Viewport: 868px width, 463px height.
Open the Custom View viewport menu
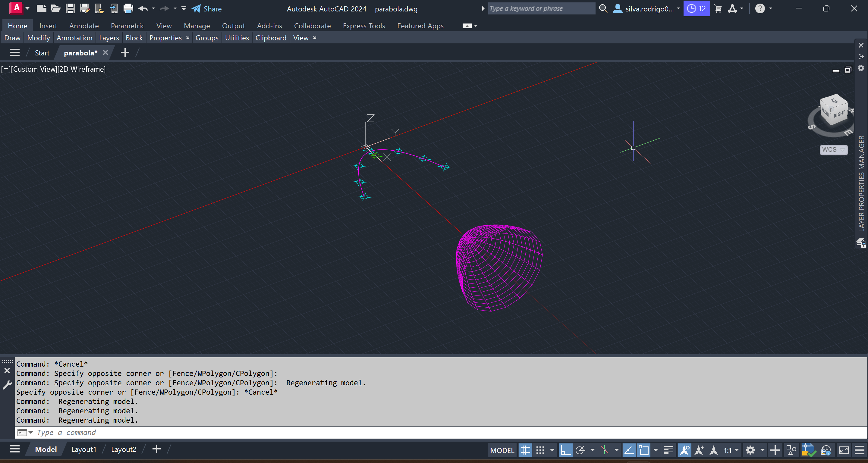coord(34,69)
